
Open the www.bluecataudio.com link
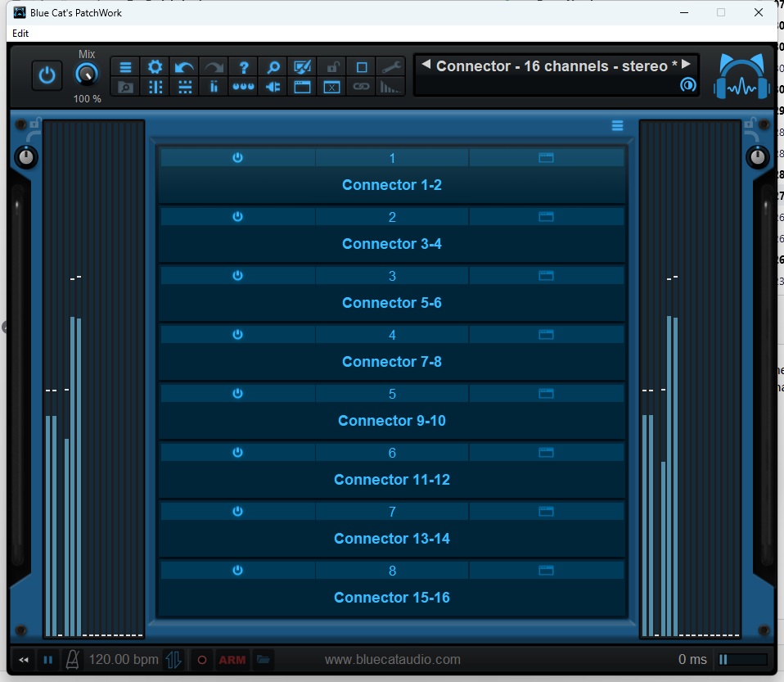(392, 659)
